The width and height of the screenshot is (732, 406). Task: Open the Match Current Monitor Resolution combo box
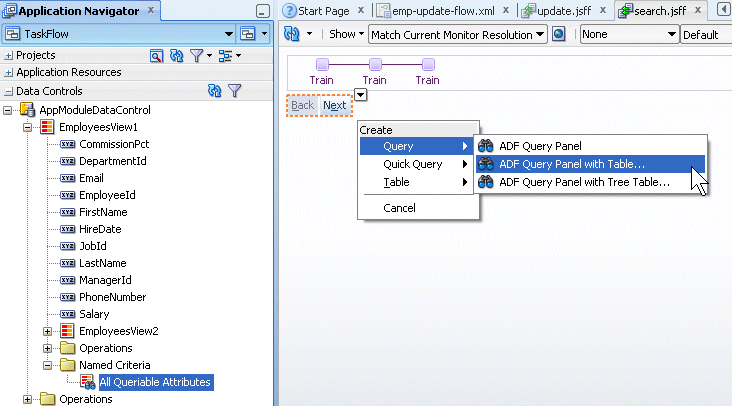pos(458,35)
